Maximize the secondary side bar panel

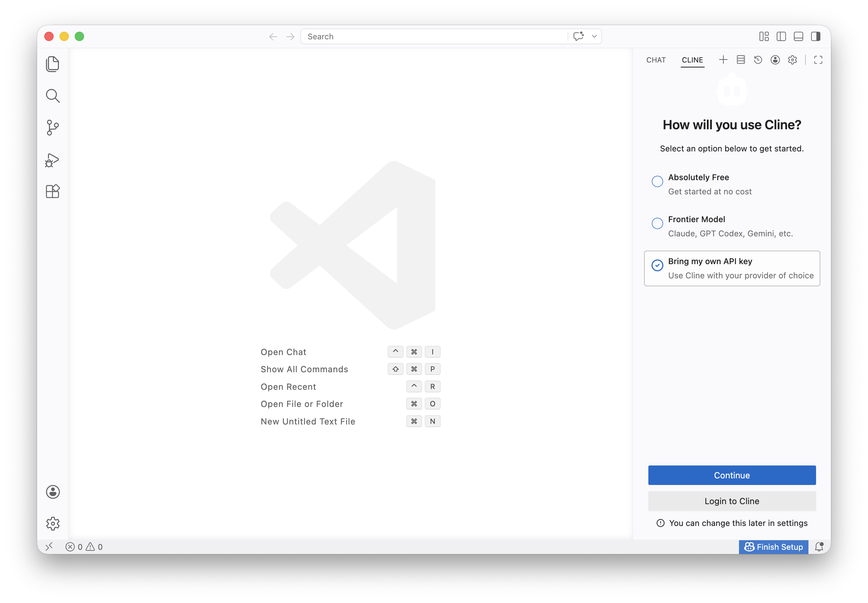(818, 60)
